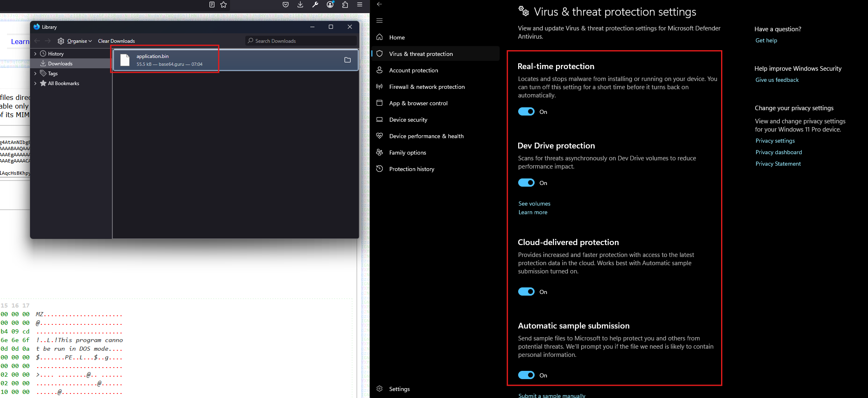Screen dimensions: 868x398
Task: Open Privacy dashboard link
Action: (x=779, y=152)
